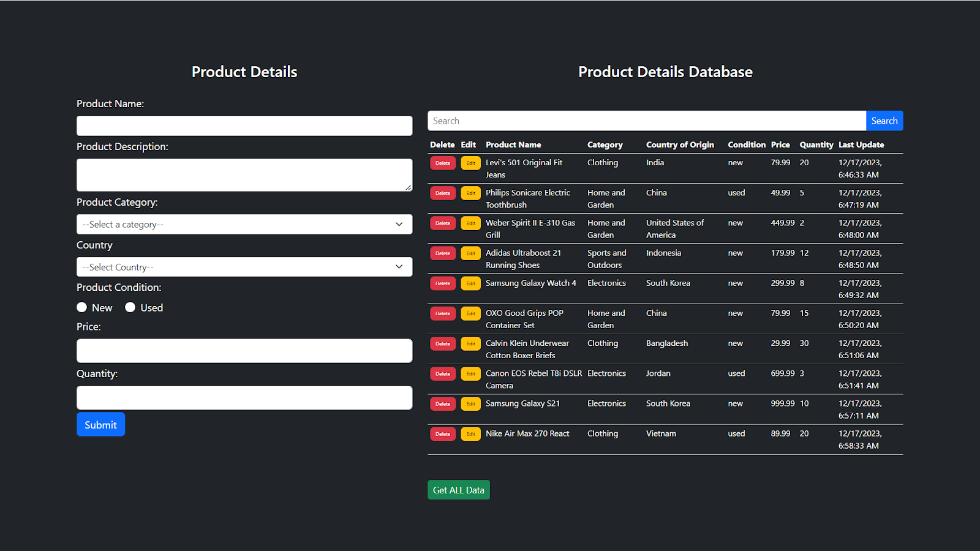Screen dimensions: 980x551
Task: Edit the Samsung Galaxy Watch 4 row
Action: 470,283
